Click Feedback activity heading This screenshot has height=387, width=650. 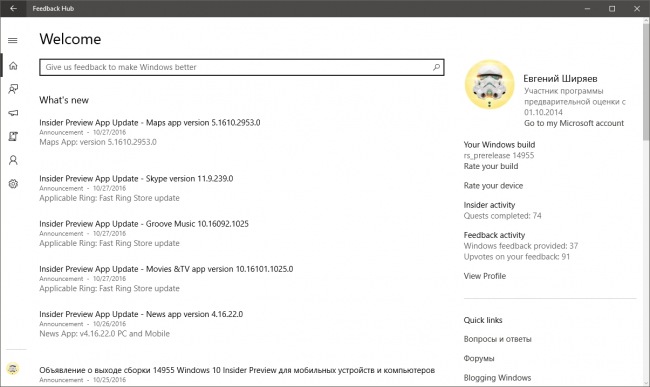pyautogui.click(x=494, y=235)
